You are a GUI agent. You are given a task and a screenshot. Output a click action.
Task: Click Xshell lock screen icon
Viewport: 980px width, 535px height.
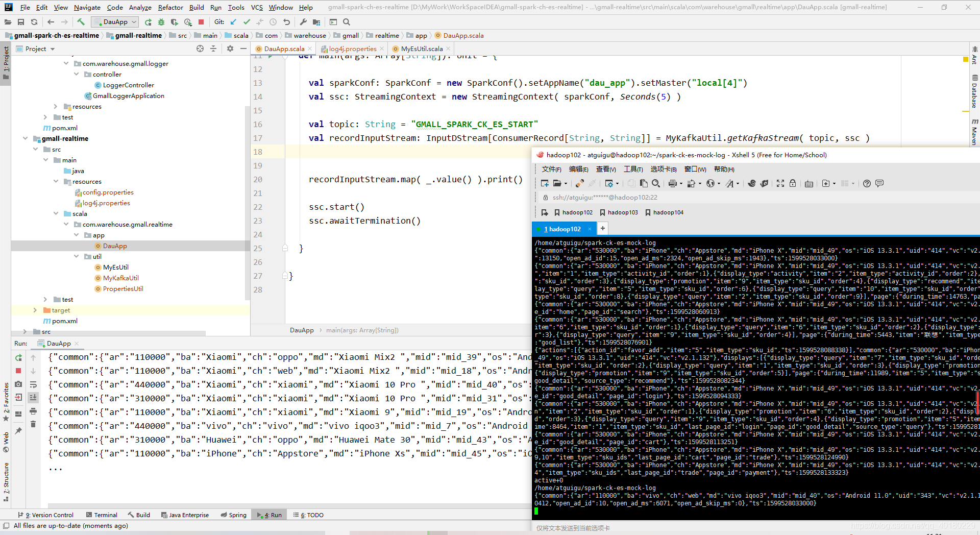point(793,183)
